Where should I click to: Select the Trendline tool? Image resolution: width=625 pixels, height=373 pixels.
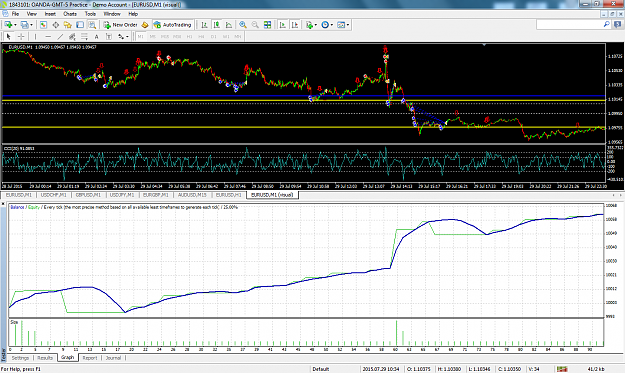[x=60, y=37]
